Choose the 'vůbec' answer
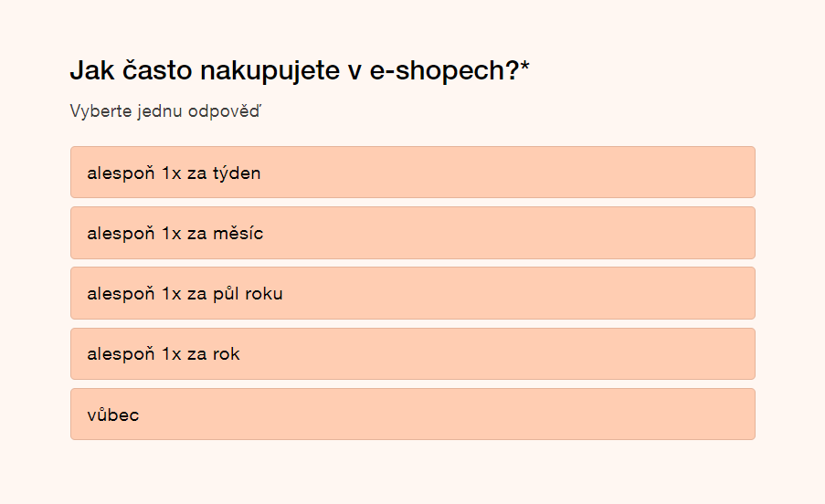Image resolution: width=825 pixels, height=504 pixels. [412, 415]
